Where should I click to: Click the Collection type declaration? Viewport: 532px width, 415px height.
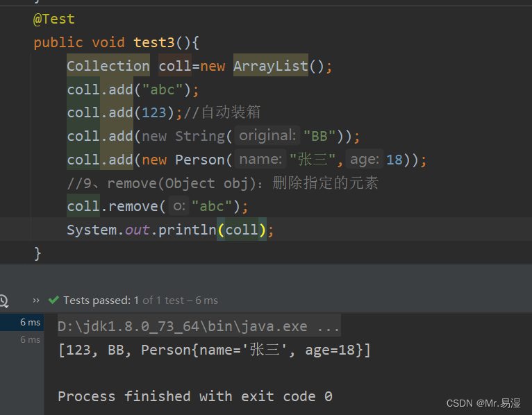coord(108,66)
